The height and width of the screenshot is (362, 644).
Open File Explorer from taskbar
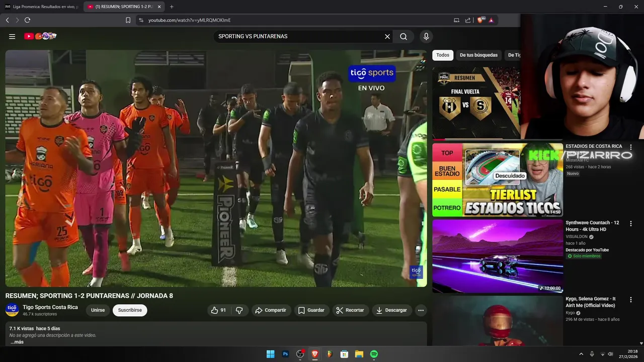tap(359, 354)
